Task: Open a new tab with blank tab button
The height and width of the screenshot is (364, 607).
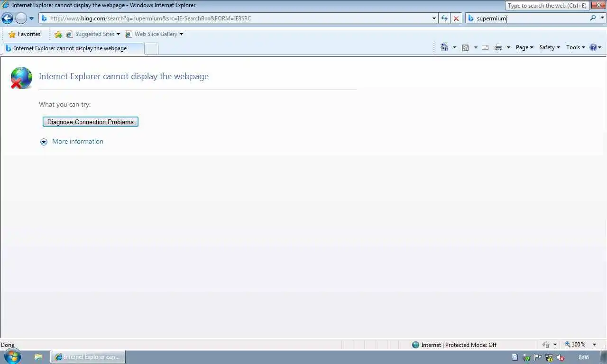Action: pos(151,48)
